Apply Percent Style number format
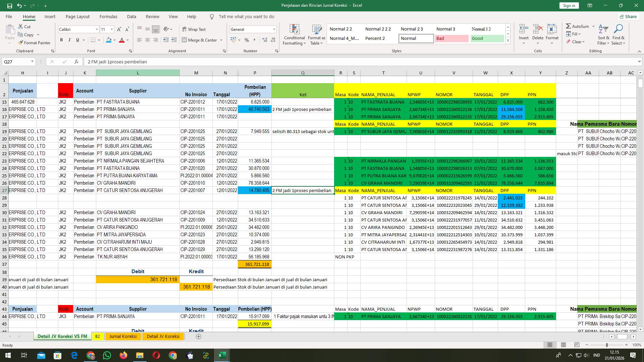The height and width of the screenshot is (362, 644). (x=247, y=40)
